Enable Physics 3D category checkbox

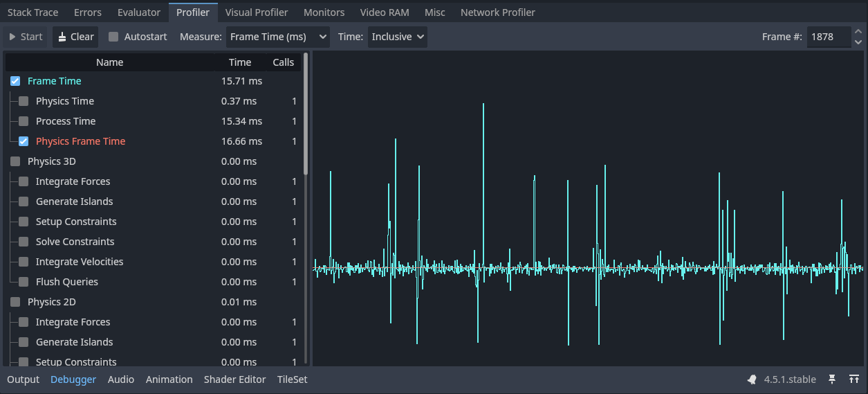click(x=15, y=161)
